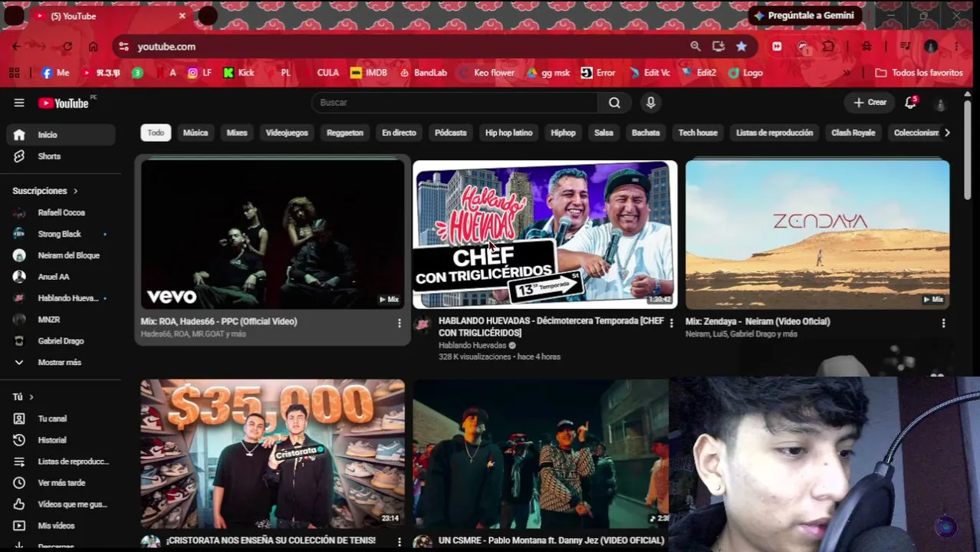Open Hablando Huevadas subscription in sidebar
The height and width of the screenshot is (552, 980).
coord(61,298)
